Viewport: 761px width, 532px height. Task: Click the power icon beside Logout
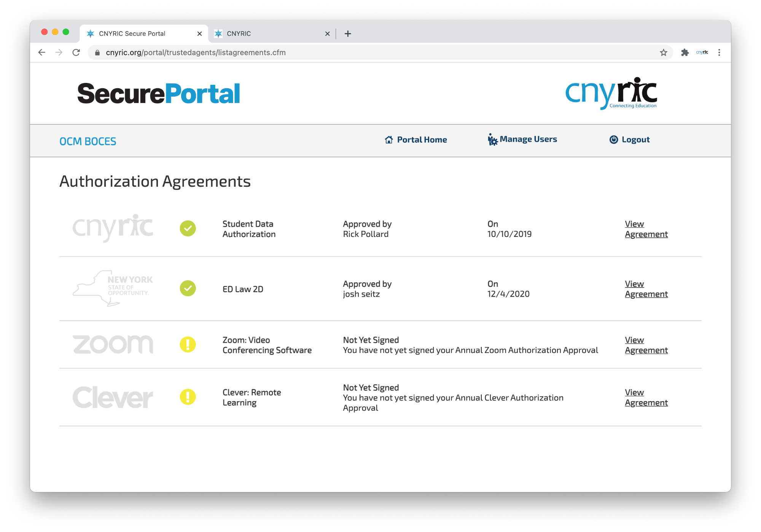click(614, 140)
